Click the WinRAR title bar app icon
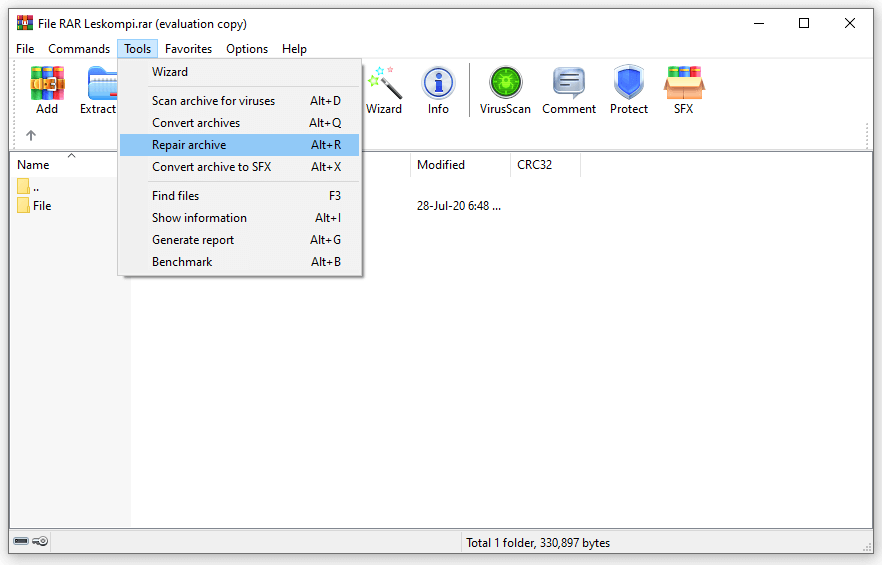Viewport: 882px width, 565px height. pyautogui.click(x=25, y=23)
